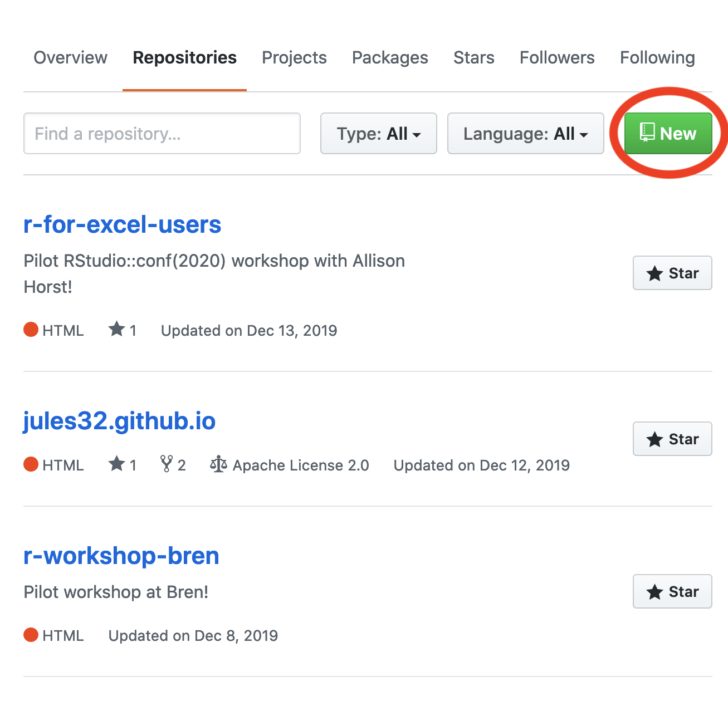Open the jules32.github.io repository link

point(119,421)
